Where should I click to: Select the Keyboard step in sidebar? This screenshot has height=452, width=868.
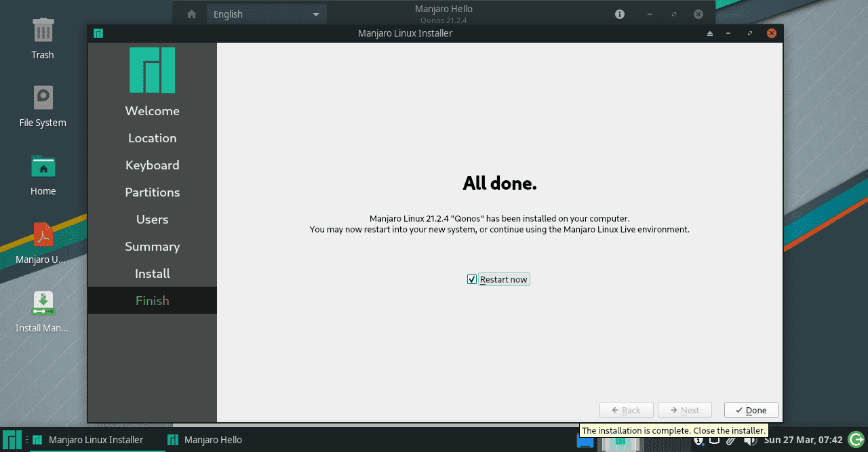pyautogui.click(x=152, y=165)
